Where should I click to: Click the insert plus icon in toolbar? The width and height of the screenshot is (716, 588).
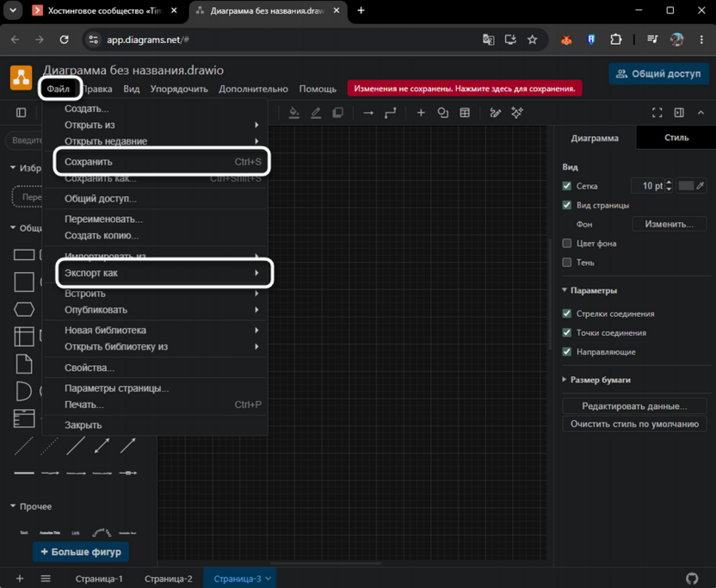click(421, 113)
